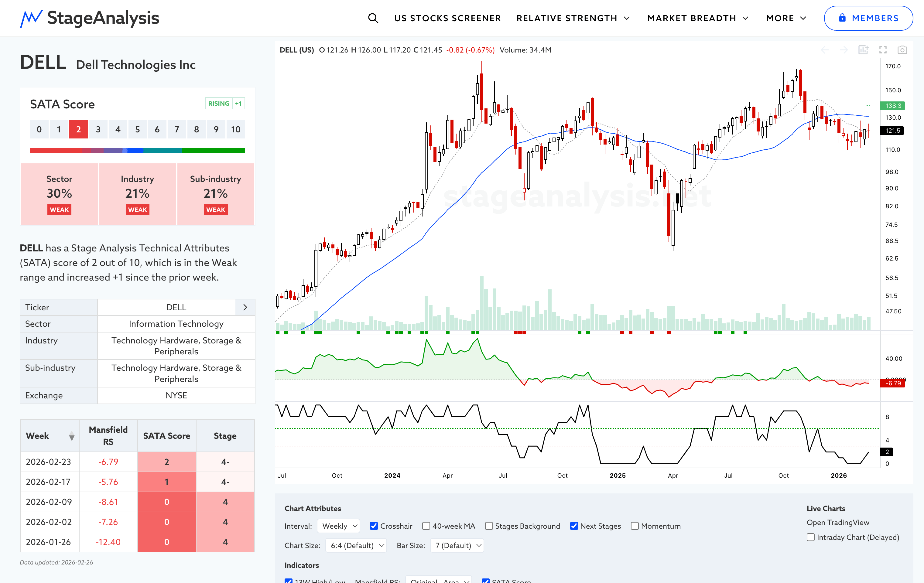Click the chart forward arrow icon
The image size is (924, 583).
coord(844,50)
